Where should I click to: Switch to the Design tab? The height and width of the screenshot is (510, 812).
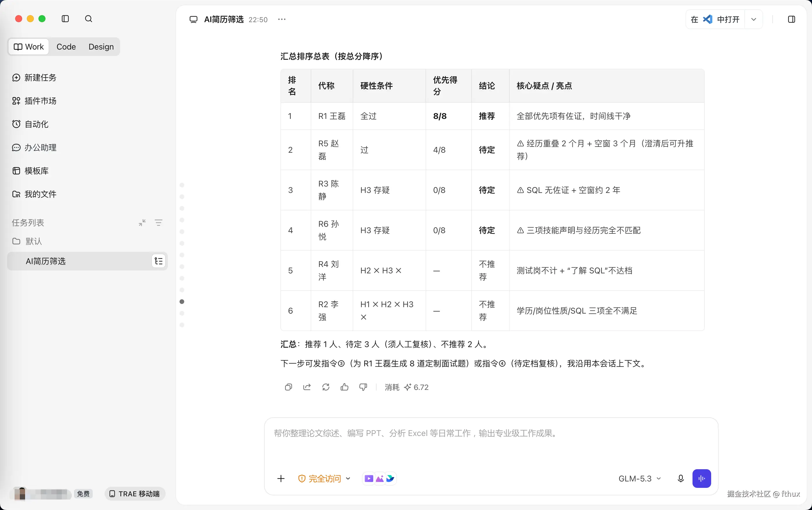(101, 47)
